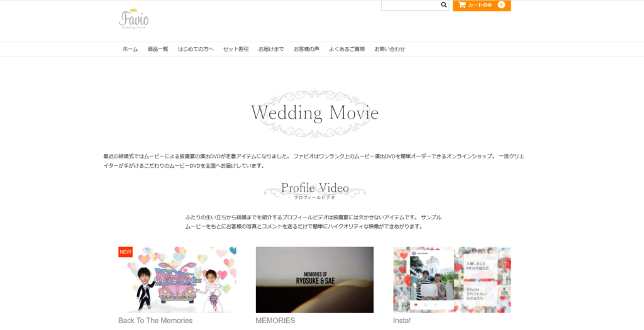Click the Back To The Memories title
The image size is (644, 330).
click(x=155, y=321)
